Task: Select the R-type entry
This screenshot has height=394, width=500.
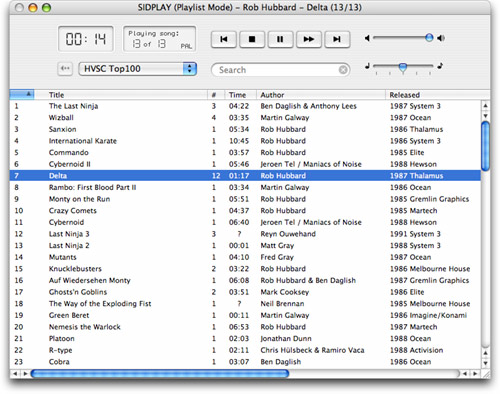Action: [245, 350]
